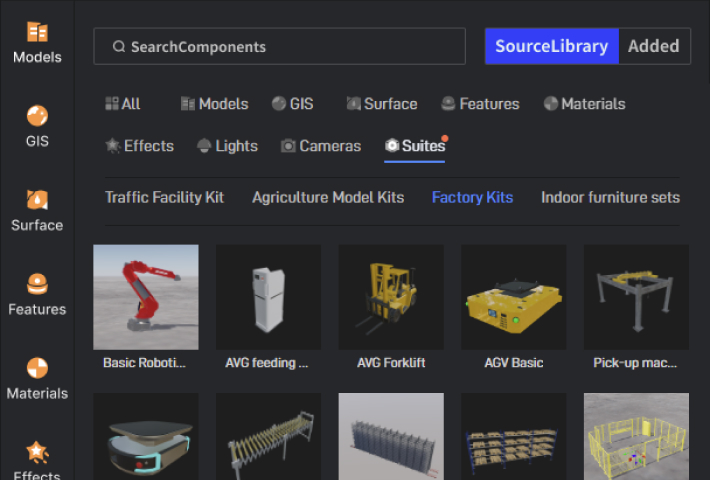Select the All category tab
The width and height of the screenshot is (710, 480).
(x=123, y=104)
